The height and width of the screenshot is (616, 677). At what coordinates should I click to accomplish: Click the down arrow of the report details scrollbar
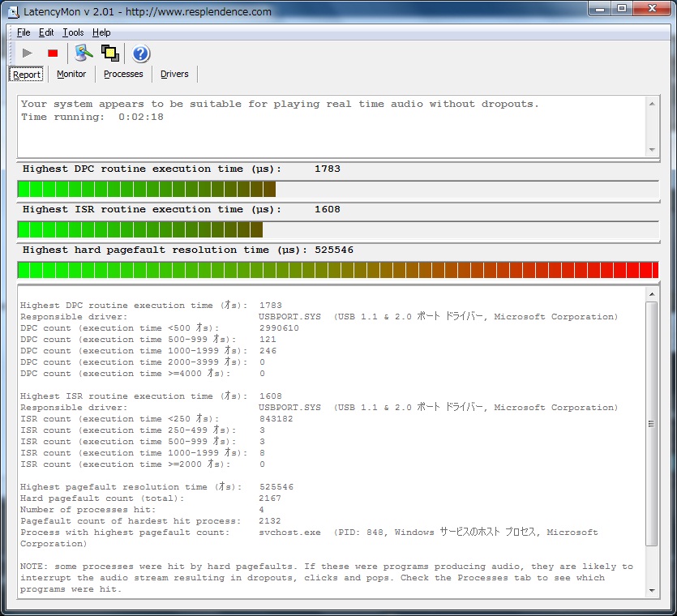pos(652,591)
